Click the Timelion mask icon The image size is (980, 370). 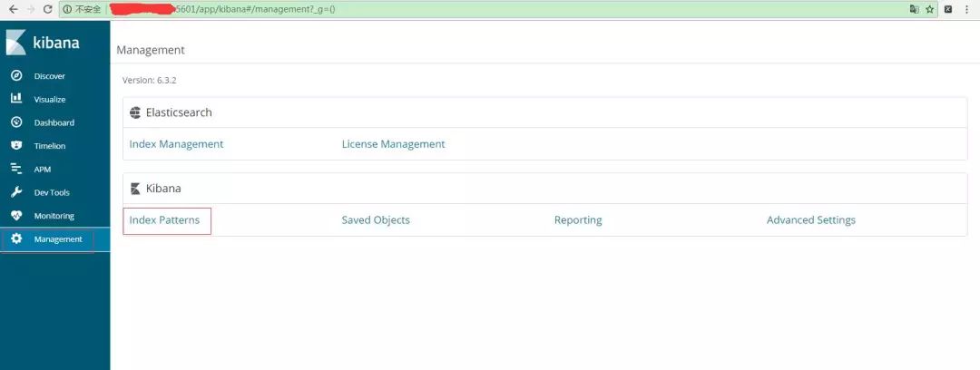[x=17, y=146]
